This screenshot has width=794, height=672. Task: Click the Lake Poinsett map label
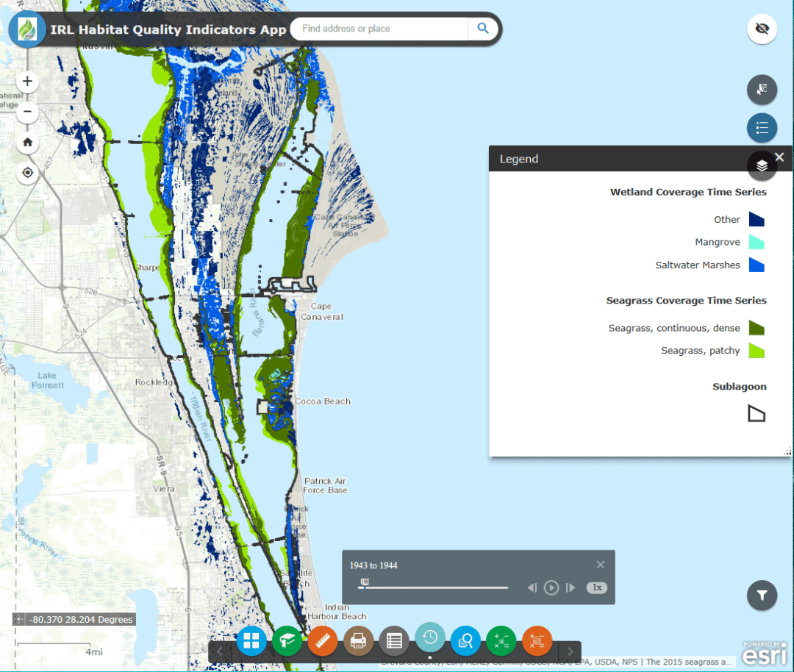(48, 380)
